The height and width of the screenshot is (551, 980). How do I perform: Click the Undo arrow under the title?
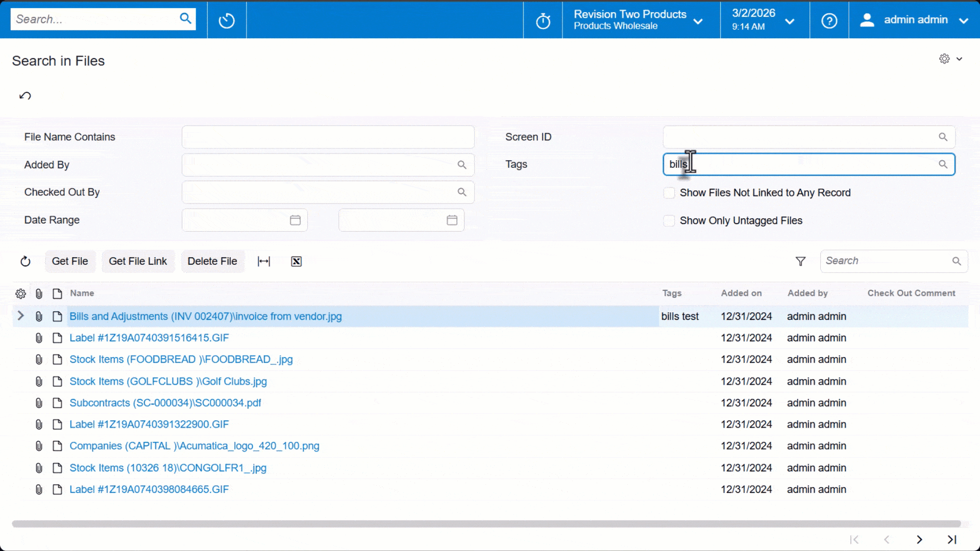click(25, 96)
